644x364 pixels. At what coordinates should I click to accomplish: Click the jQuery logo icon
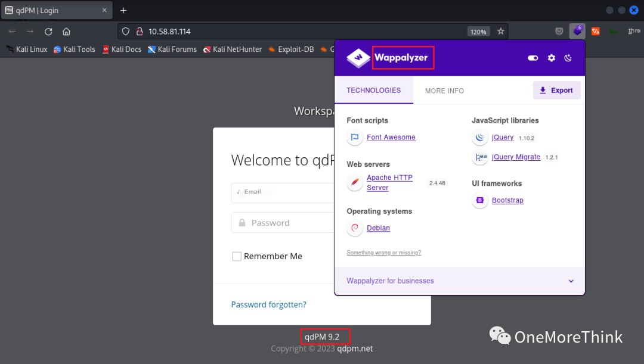click(479, 138)
